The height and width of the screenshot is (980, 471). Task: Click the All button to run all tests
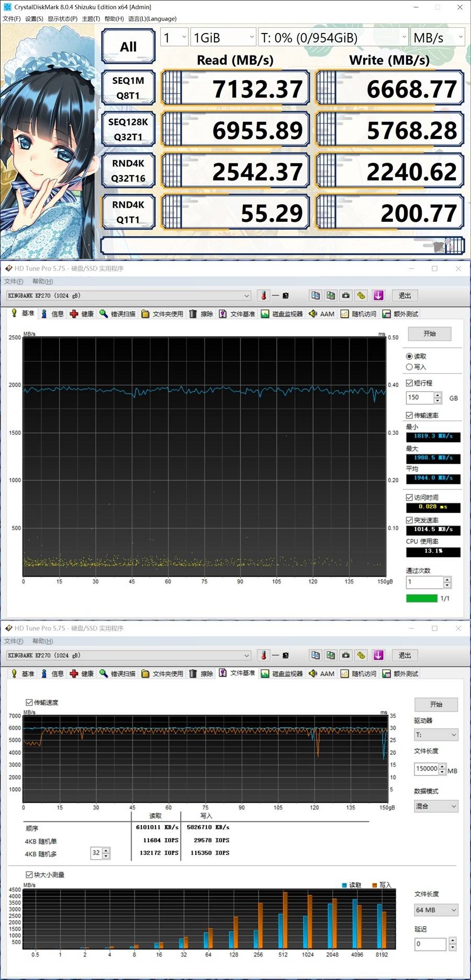[128, 47]
